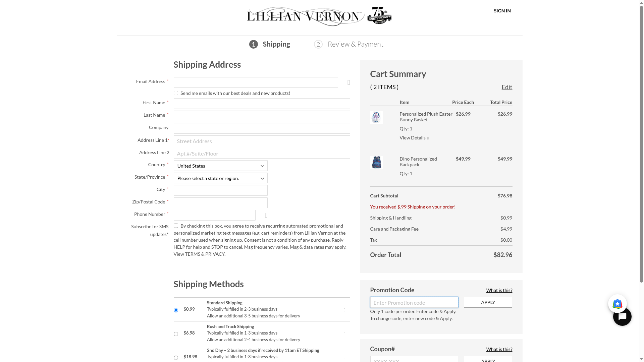Click the Easter Bunny Basket thumbnail
The height and width of the screenshot is (362, 644).
click(x=376, y=117)
